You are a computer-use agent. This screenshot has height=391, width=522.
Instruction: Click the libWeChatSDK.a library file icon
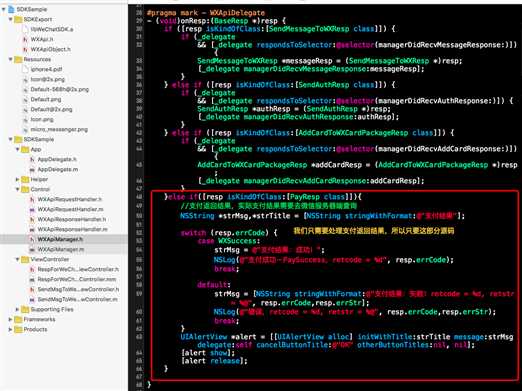[x=25, y=29]
